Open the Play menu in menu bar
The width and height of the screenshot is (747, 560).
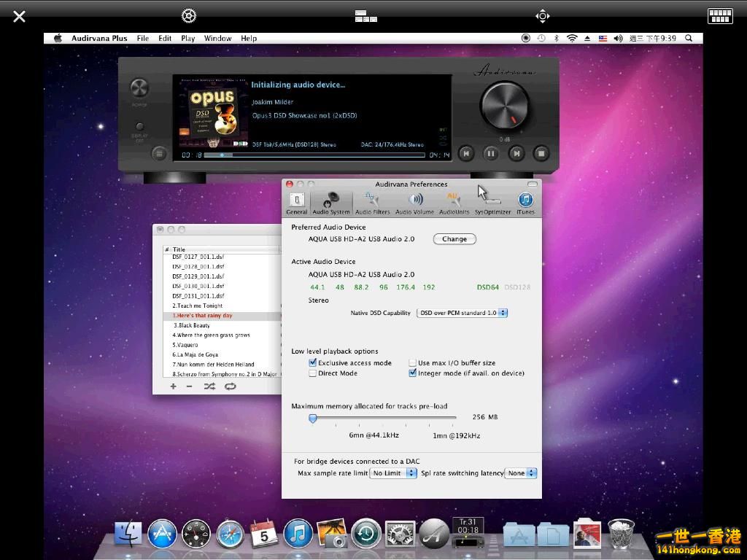tap(187, 39)
